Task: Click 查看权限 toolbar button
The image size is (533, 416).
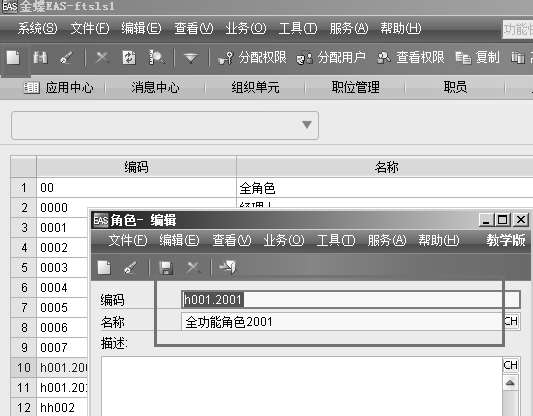Action: coord(411,57)
